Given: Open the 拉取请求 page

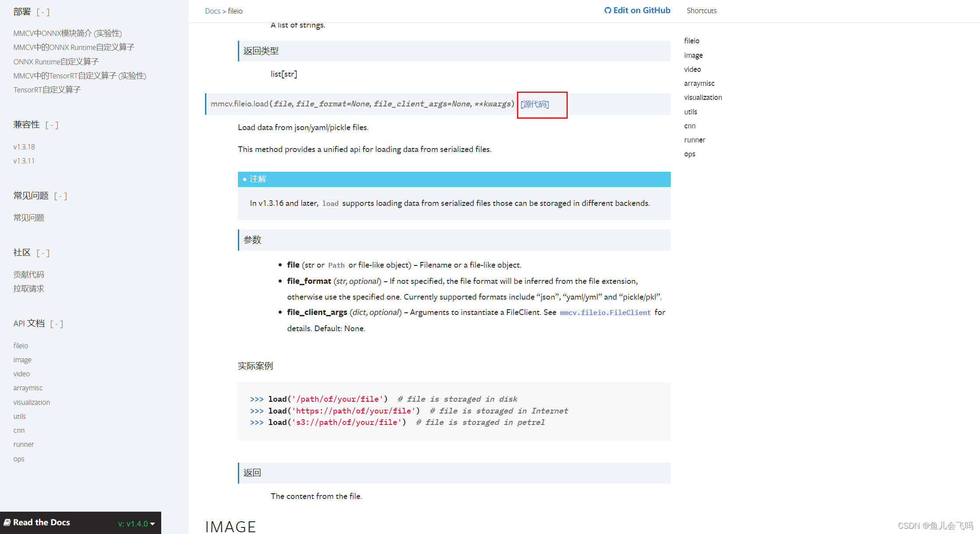Looking at the screenshot, I should [x=29, y=289].
